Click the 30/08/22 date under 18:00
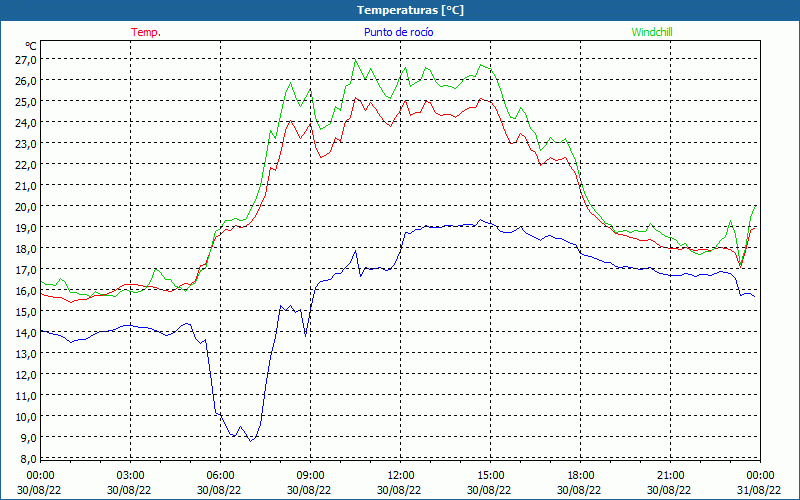The width and height of the screenshot is (800, 500). (579, 490)
